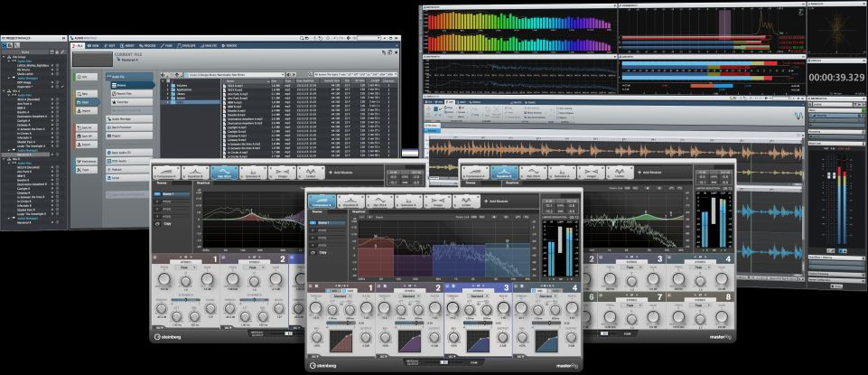Choose Audio Montage in the file type list

click(129, 118)
